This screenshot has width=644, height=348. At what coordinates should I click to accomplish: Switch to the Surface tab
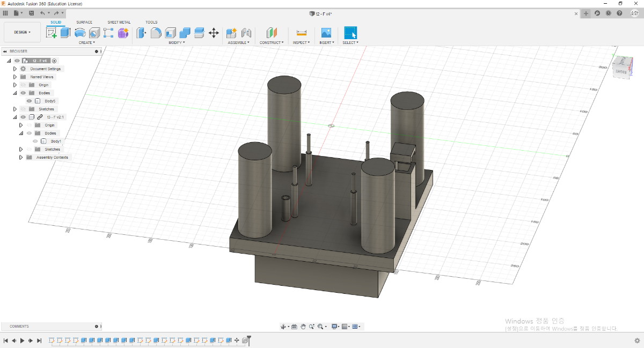(84, 22)
